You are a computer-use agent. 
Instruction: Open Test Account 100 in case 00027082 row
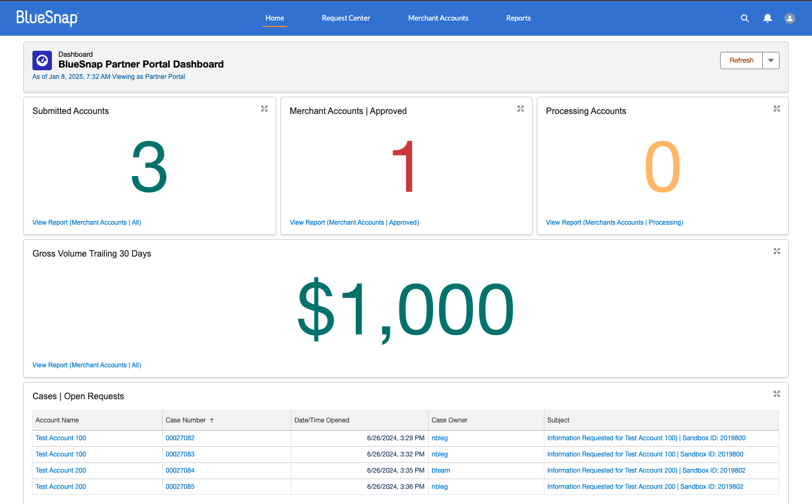(x=61, y=438)
